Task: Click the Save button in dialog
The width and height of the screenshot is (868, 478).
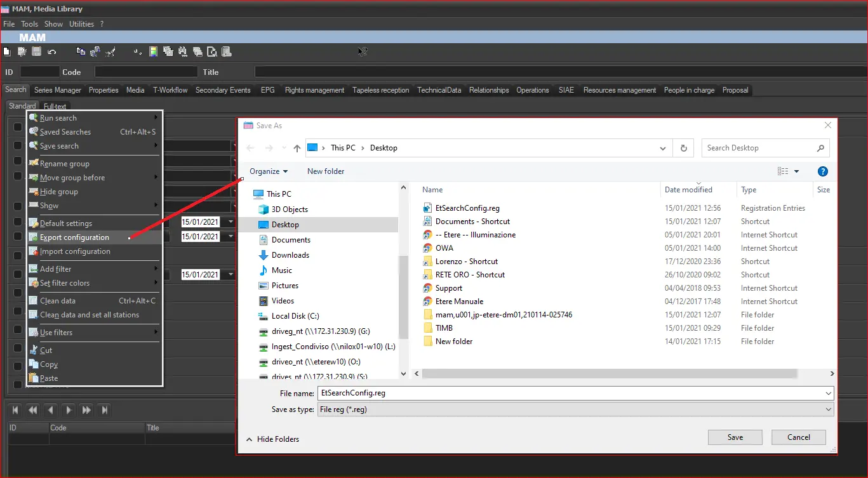Action: (735, 437)
